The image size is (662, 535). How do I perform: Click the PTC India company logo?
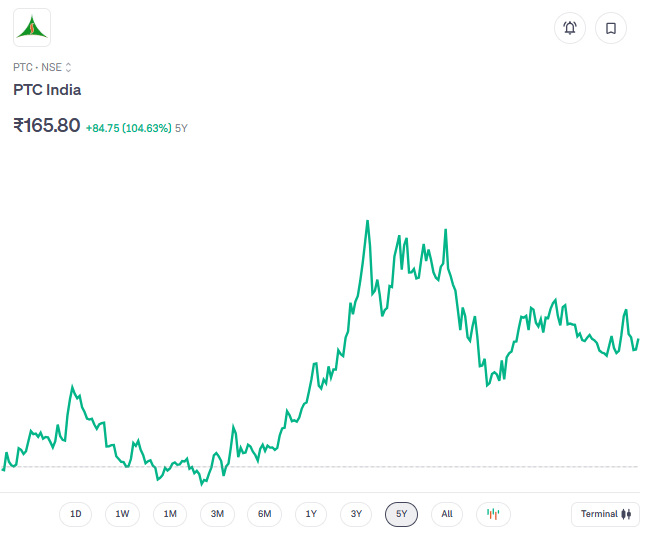(x=32, y=28)
